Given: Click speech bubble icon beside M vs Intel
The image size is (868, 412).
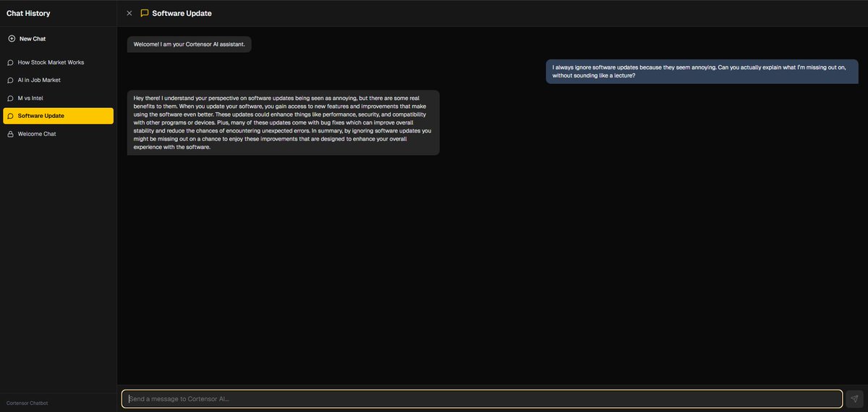Looking at the screenshot, I should [x=10, y=98].
